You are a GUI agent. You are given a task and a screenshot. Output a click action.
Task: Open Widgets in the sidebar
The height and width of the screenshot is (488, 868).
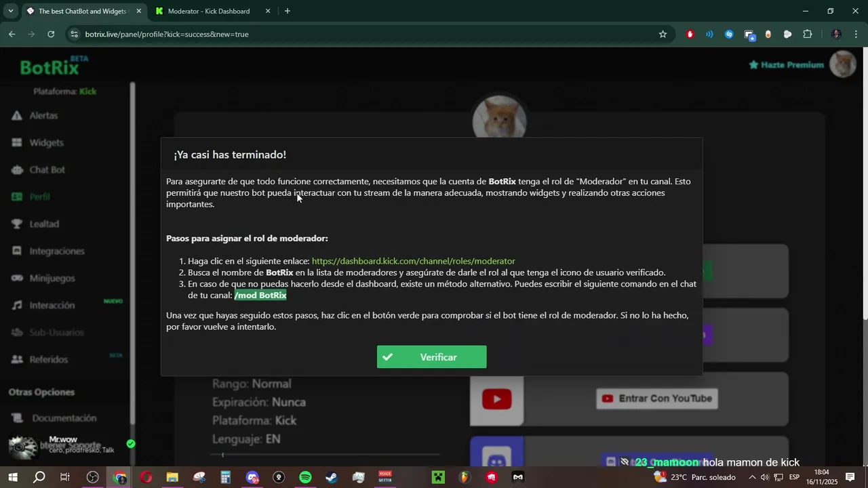tap(46, 143)
